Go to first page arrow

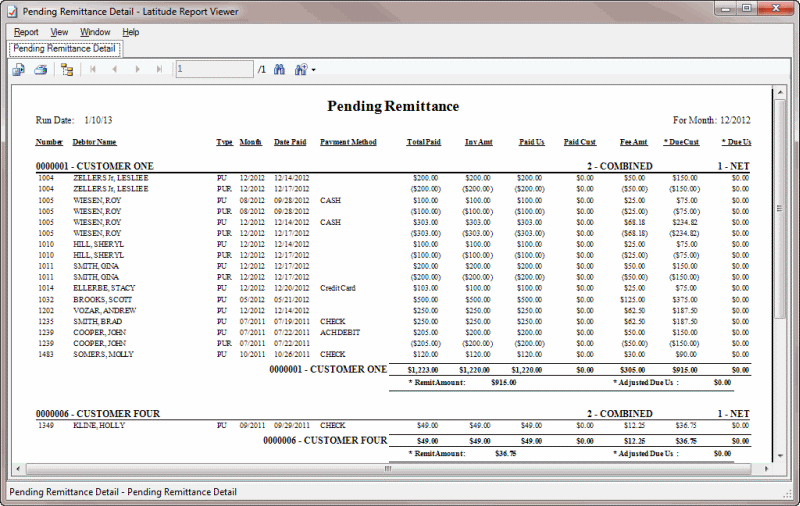tap(93, 70)
